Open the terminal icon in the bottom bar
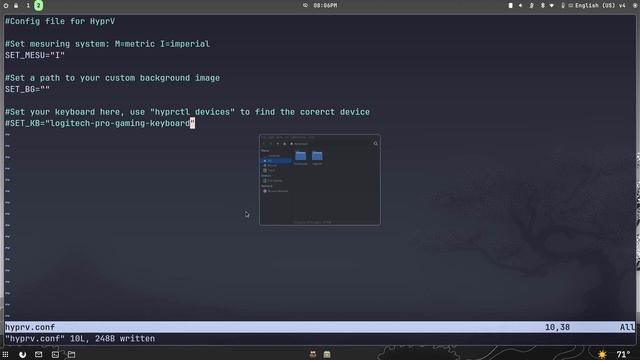The width and height of the screenshot is (640, 360). click(x=55, y=354)
